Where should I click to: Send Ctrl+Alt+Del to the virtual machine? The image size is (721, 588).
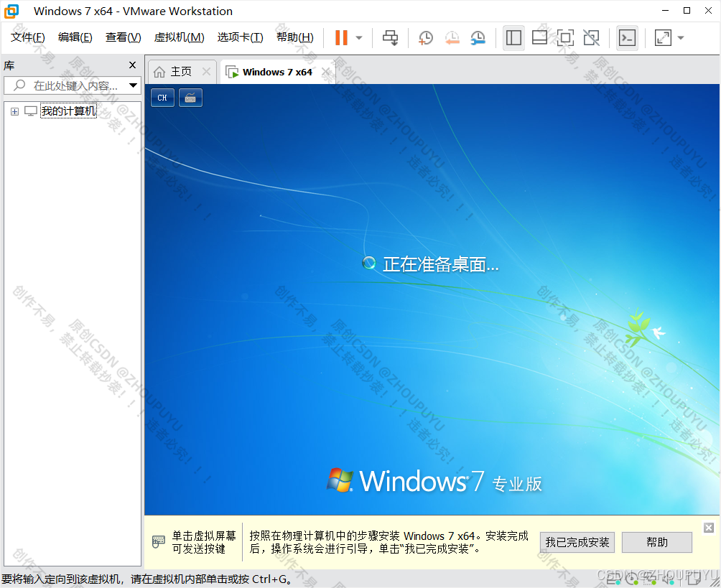pyautogui.click(x=391, y=38)
